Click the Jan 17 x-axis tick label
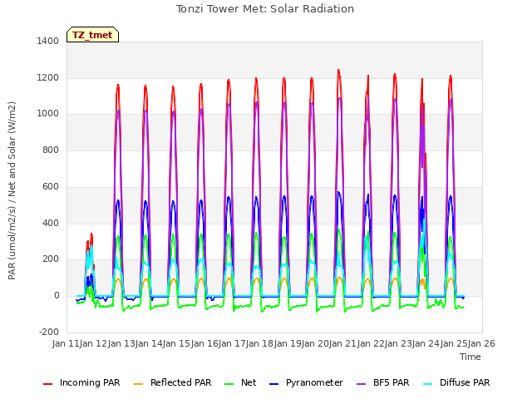The image size is (532, 399). pyautogui.click(x=233, y=343)
